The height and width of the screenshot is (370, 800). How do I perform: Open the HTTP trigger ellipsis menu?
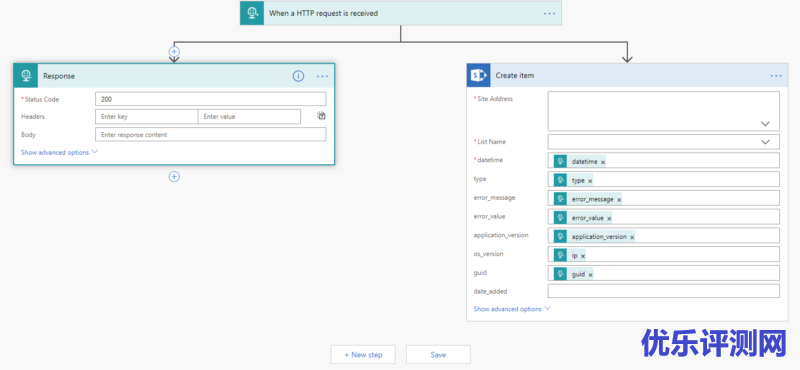(549, 13)
